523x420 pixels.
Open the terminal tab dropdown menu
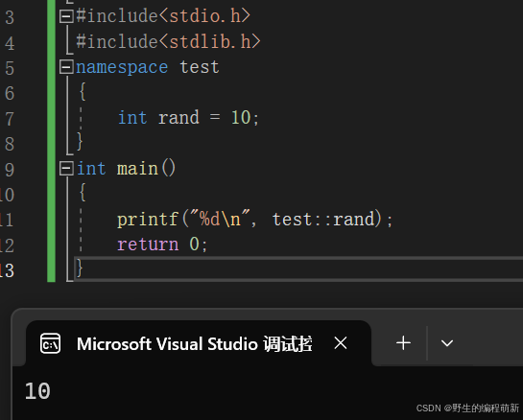click(x=447, y=343)
